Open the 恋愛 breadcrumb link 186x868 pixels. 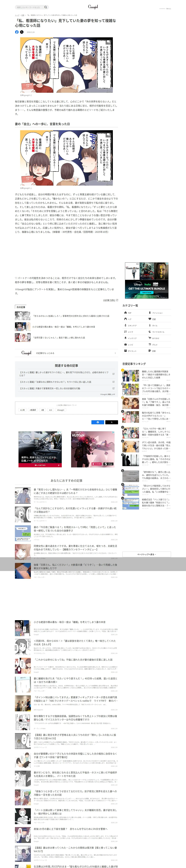pos(23,15)
